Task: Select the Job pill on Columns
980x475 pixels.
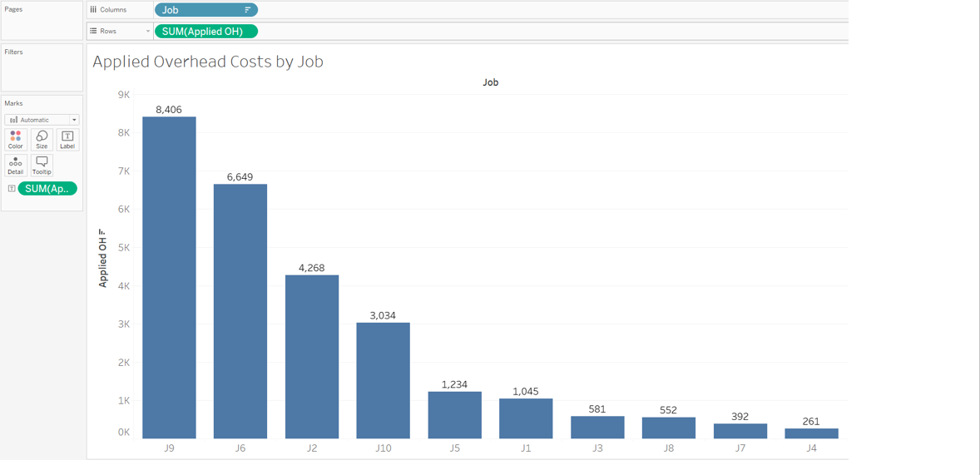Action: click(x=200, y=10)
